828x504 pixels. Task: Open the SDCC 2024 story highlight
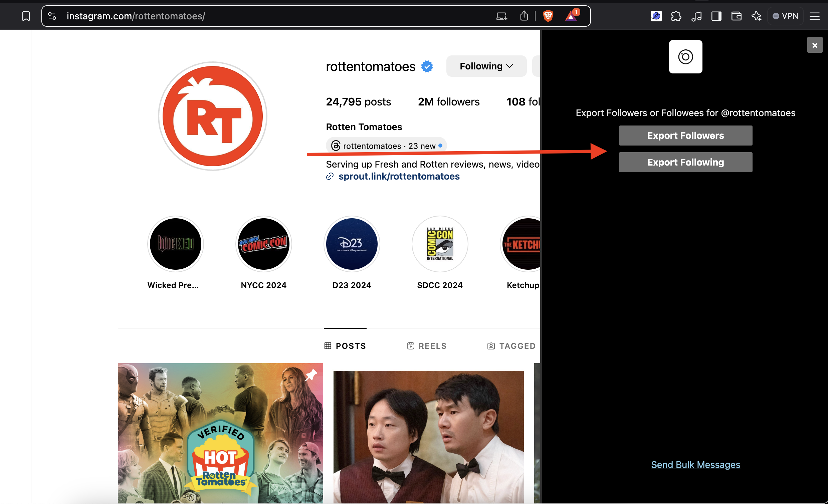439,253
